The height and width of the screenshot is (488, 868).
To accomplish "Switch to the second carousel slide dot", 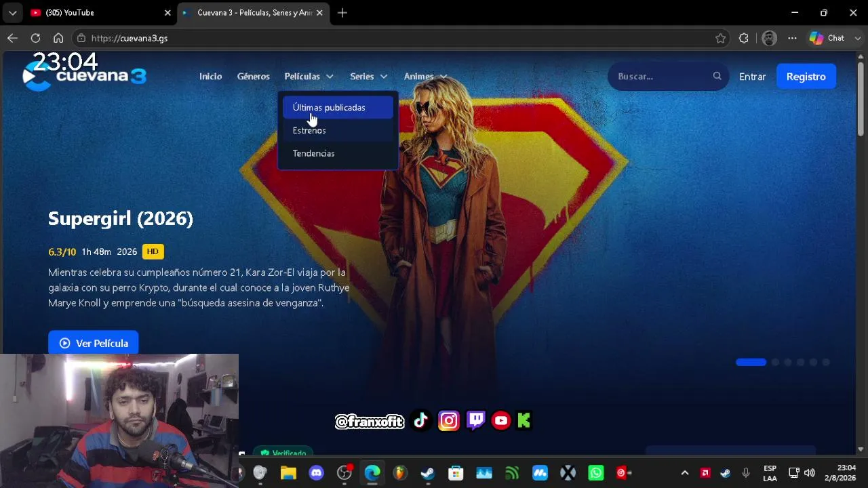I will 775,362.
